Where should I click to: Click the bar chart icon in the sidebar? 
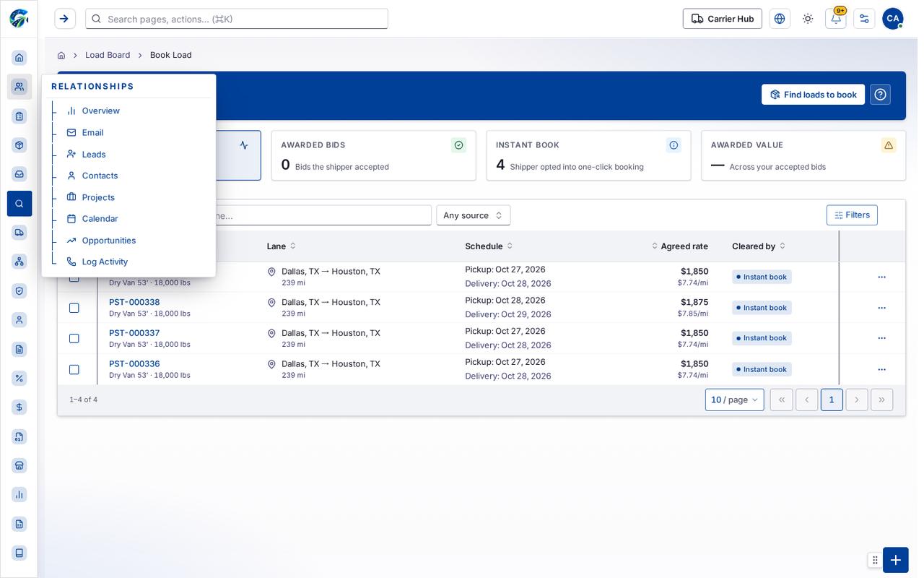pos(19,495)
